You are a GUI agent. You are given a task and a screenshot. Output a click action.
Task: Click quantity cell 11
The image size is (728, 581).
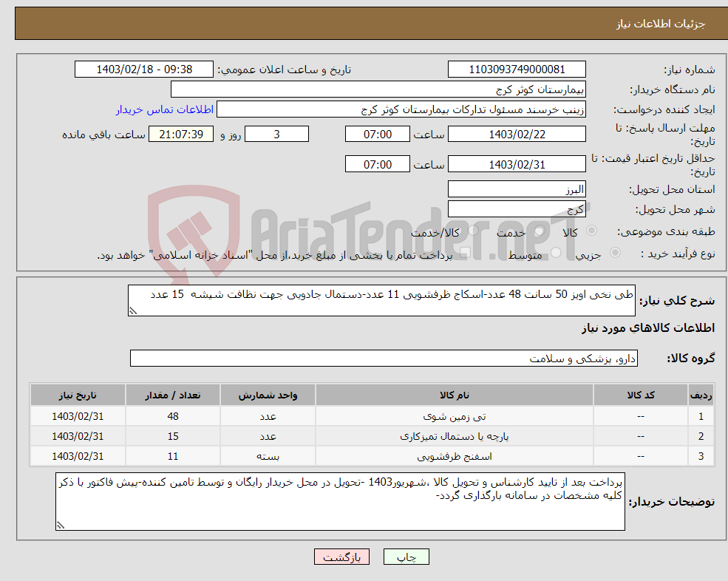pyautogui.click(x=173, y=456)
